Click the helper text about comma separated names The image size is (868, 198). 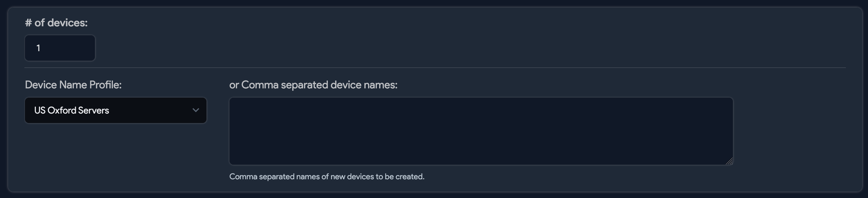point(327,176)
